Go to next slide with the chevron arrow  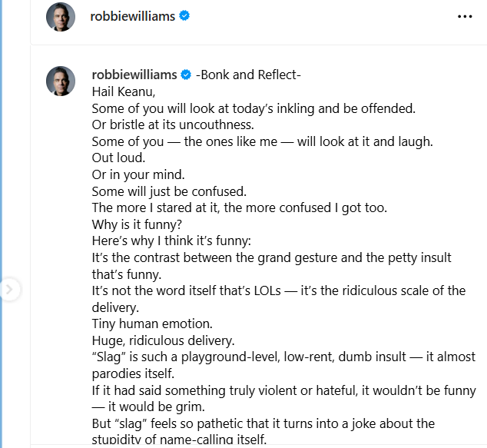coord(9,290)
